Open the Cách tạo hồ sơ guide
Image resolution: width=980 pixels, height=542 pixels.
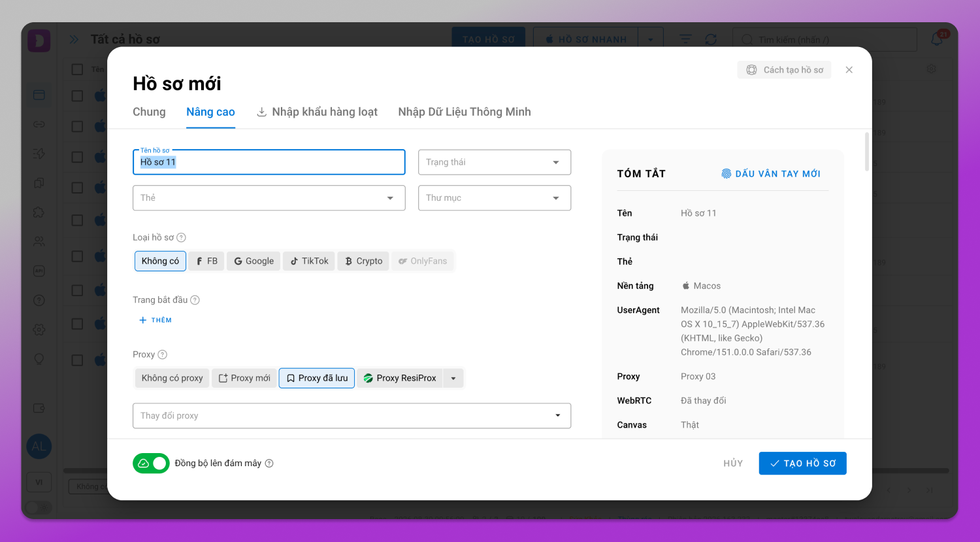tap(784, 70)
